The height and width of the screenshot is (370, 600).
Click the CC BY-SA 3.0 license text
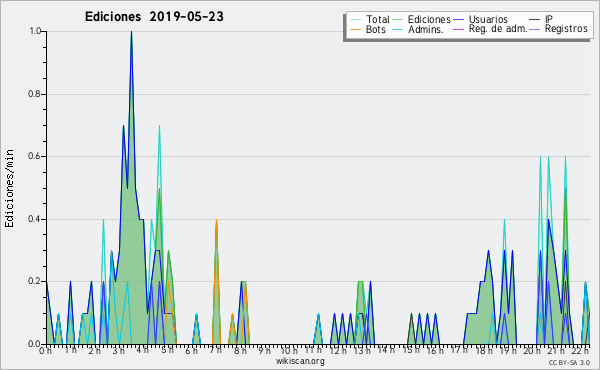569,362
